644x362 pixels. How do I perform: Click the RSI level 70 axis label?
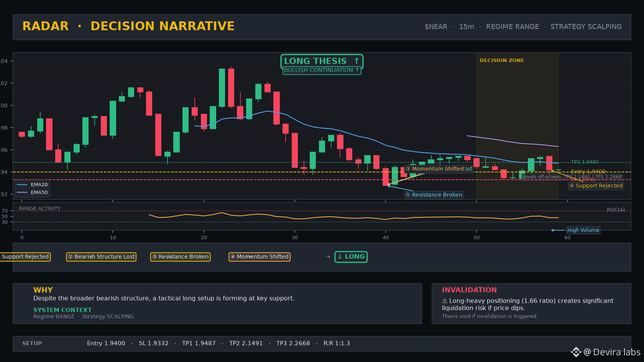click(x=5, y=211)
